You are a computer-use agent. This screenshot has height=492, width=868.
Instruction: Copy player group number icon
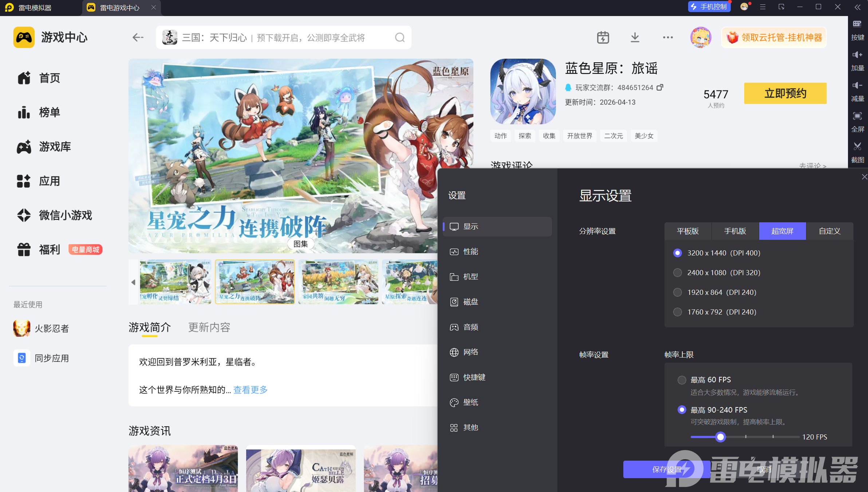click(x=660, y=87)
